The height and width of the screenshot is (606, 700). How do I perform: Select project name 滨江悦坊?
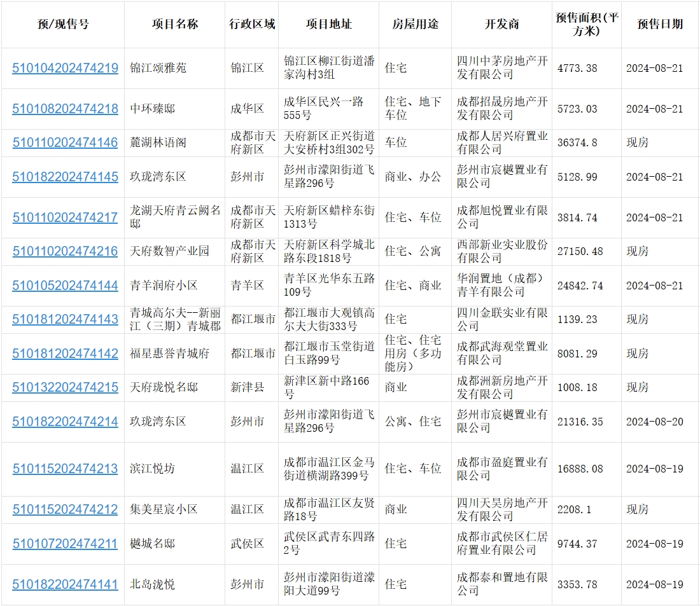point(152,469)
